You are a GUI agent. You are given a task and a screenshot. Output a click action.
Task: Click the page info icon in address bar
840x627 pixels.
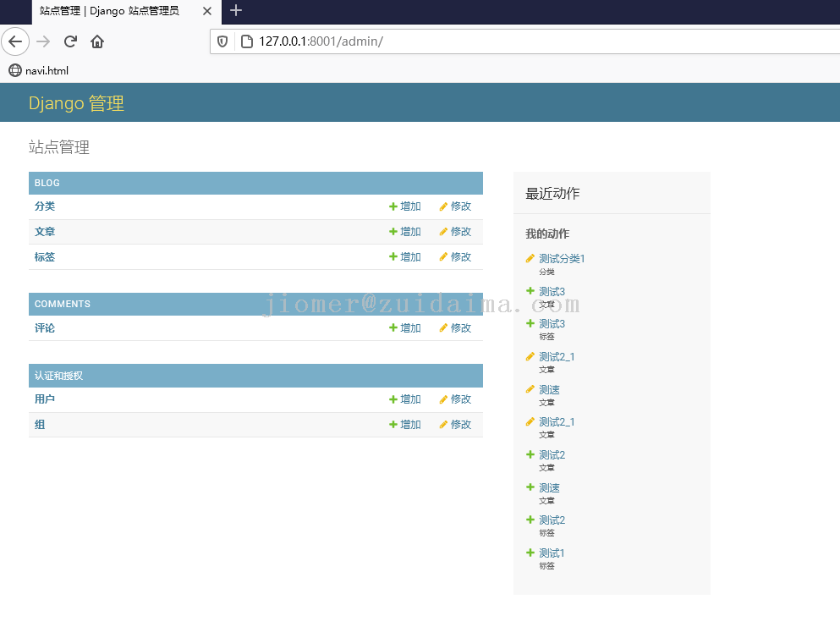point(247,41)
